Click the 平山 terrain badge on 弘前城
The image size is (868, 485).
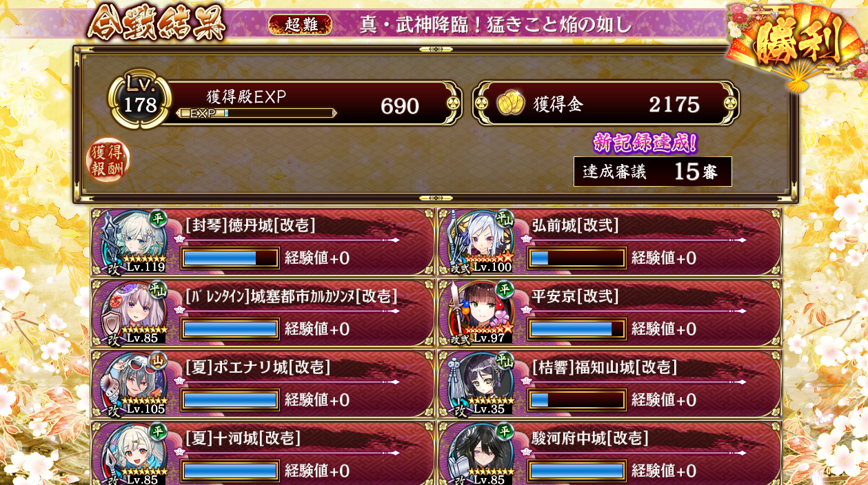tap(505, 217)
